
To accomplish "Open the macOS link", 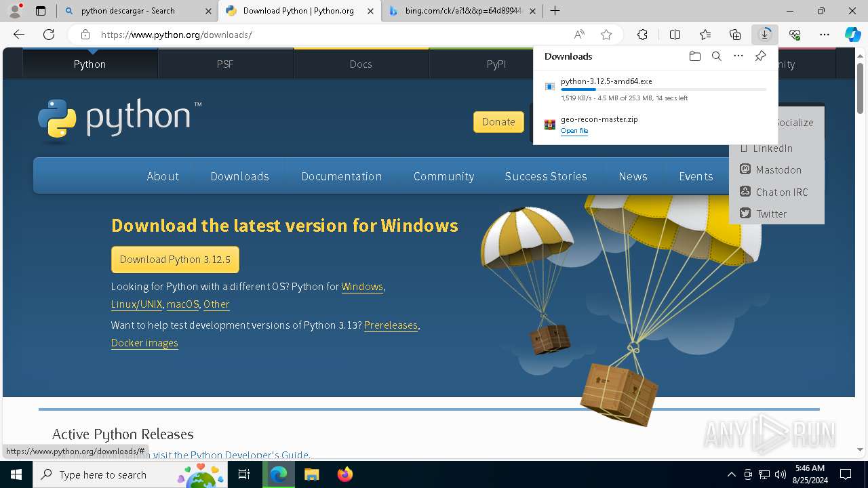I will pos(182,304).
